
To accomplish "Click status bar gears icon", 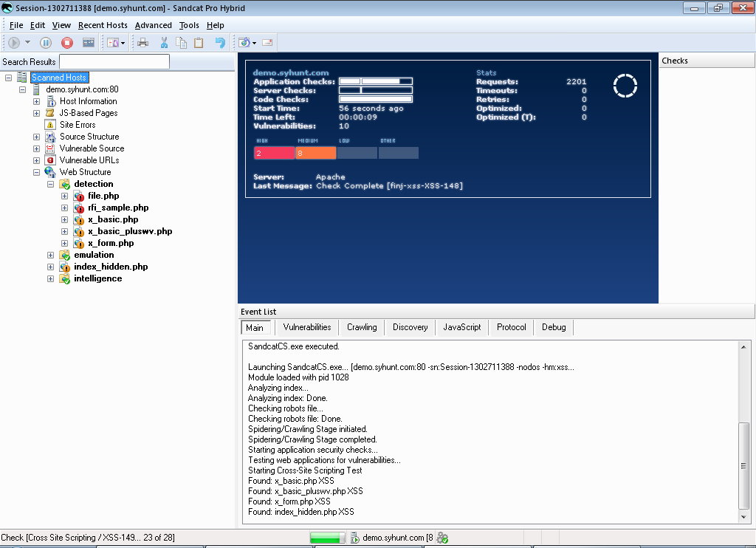I will [442, 538].
